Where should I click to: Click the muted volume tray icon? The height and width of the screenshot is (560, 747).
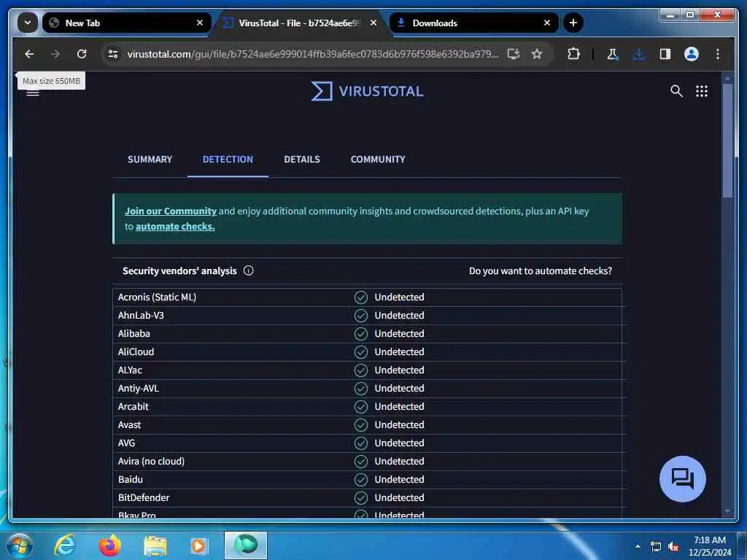[x=673, y=547]
